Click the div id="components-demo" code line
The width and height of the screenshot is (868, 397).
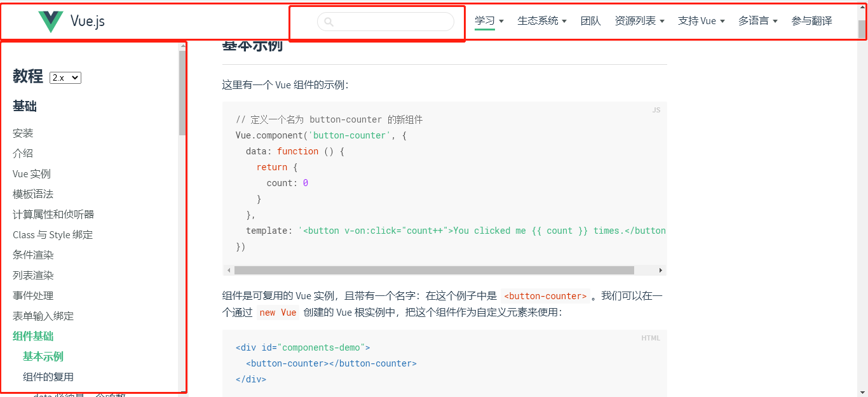pos(303,347)
